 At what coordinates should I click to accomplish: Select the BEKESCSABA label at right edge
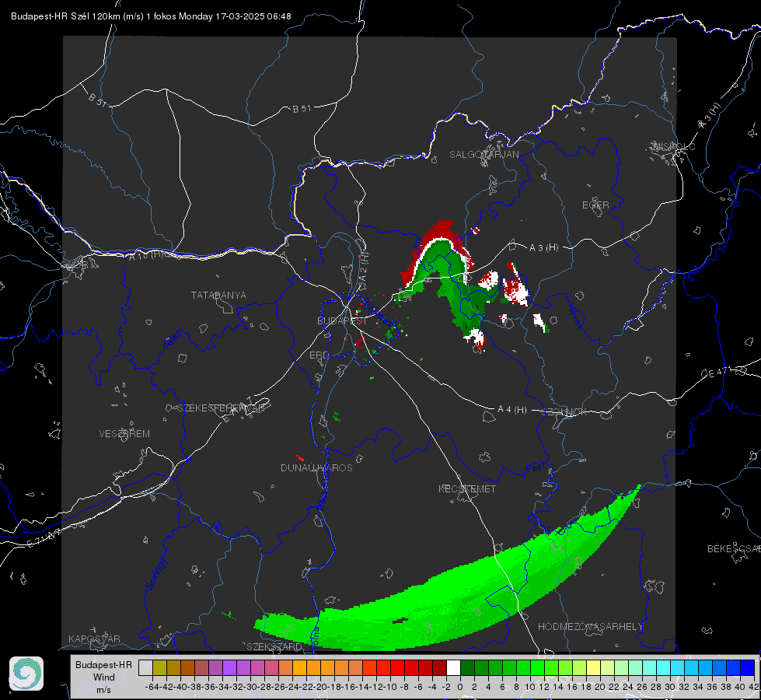coord(734,548)
